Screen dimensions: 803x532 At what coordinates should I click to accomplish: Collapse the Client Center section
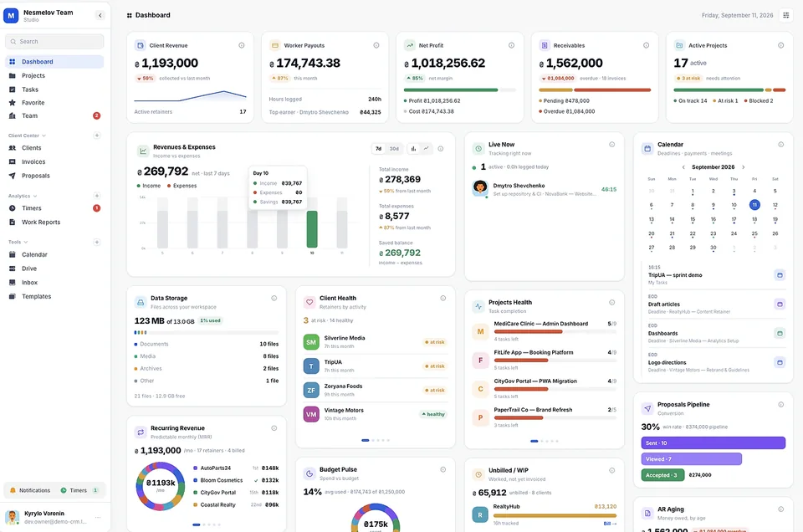point(27,136)
